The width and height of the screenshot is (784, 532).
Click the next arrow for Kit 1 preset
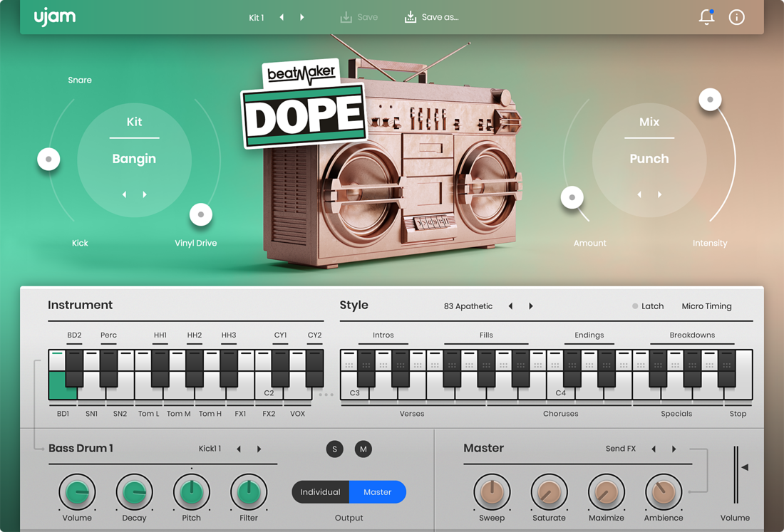pos(302,17)
